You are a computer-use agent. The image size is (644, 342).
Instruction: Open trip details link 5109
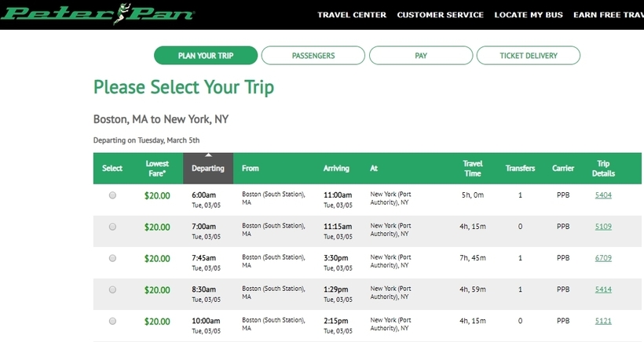click(603, 227)
